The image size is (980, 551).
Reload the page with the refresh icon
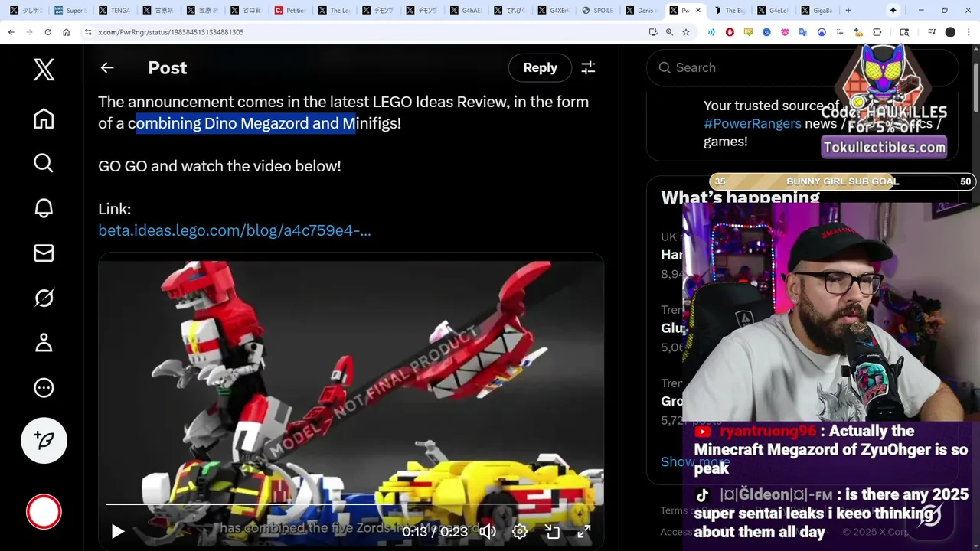click(x=47, y=32)
